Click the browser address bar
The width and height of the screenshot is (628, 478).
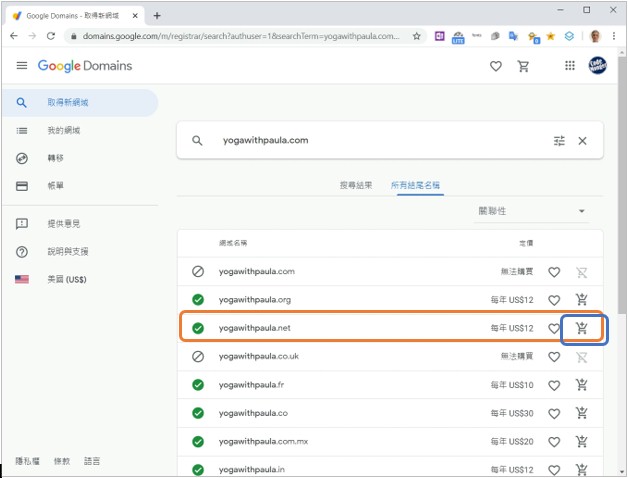click(240, 36)
